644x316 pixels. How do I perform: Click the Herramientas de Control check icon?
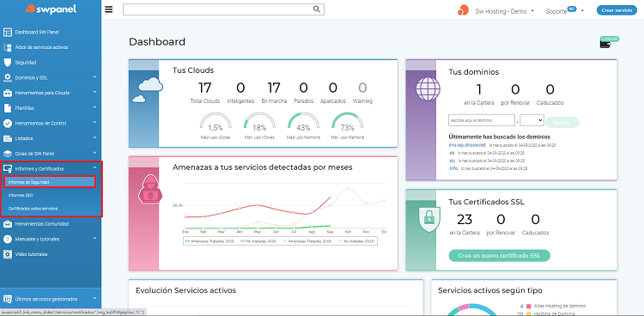7,124
